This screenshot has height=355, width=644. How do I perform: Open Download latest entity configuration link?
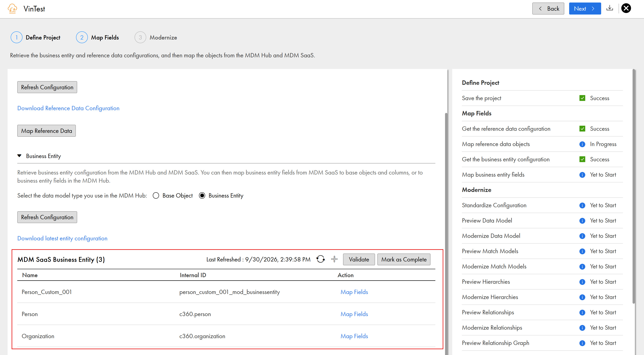click(62, 238)
